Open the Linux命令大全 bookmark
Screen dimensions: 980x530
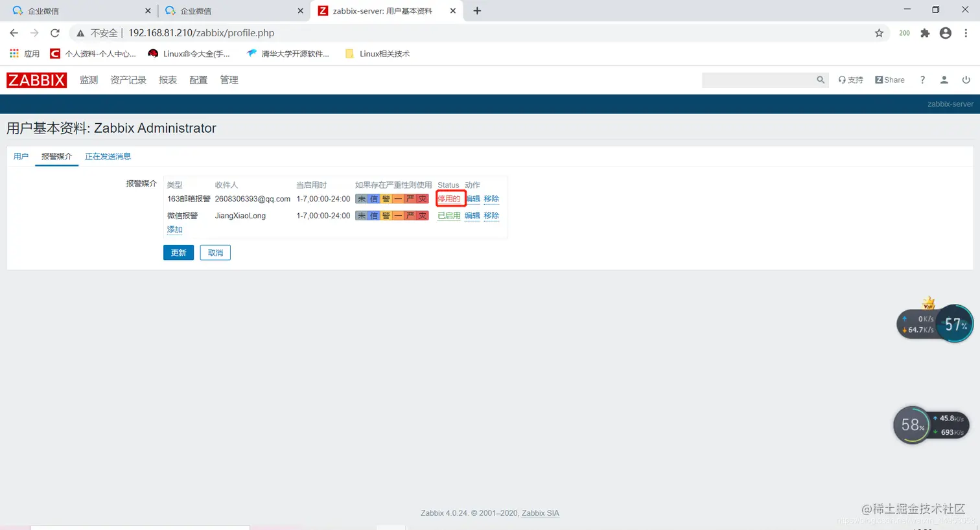(x=189, y=54)
